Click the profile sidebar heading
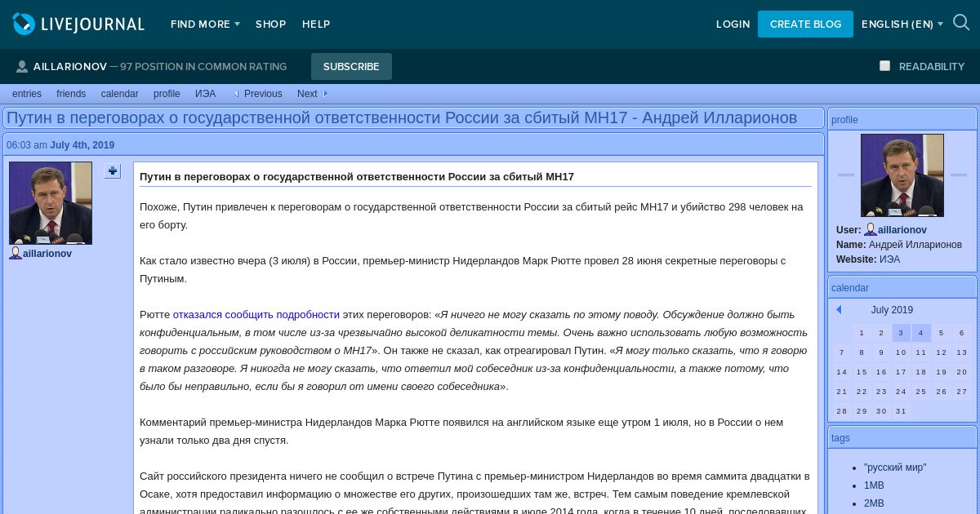This screenshot has height=514, width=980. pos(844,120)
